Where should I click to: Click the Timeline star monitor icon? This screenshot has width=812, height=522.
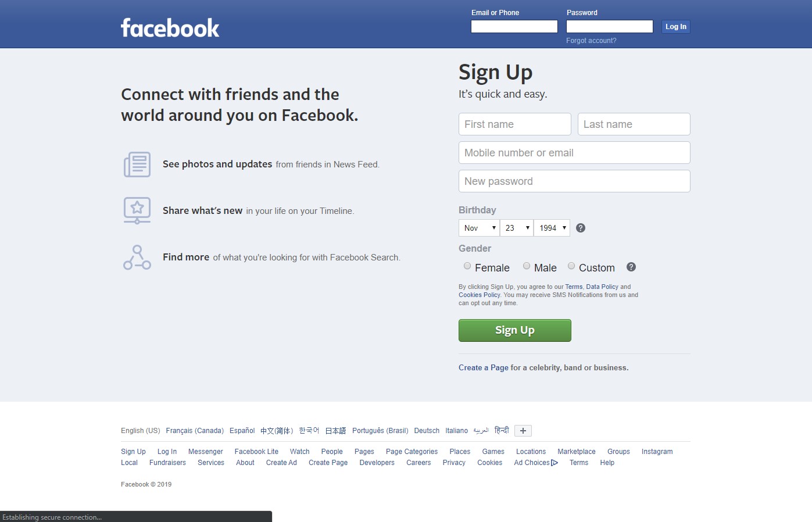point(137,210)
